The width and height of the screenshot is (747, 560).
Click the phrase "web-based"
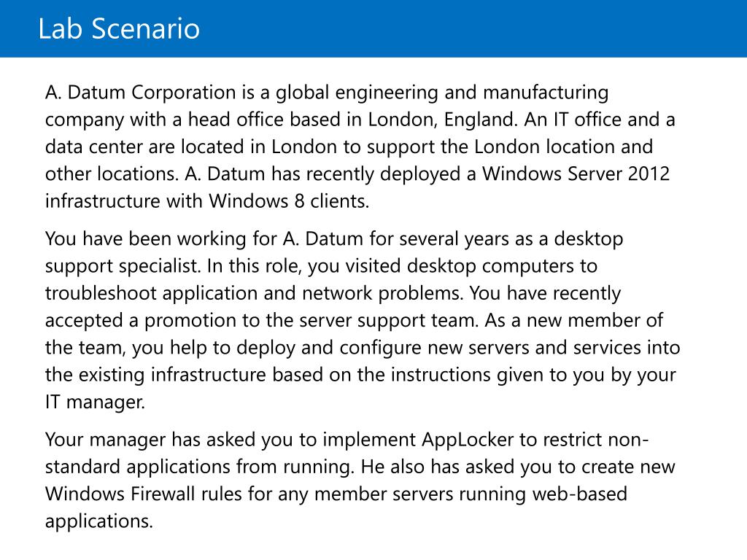[580, 494]
